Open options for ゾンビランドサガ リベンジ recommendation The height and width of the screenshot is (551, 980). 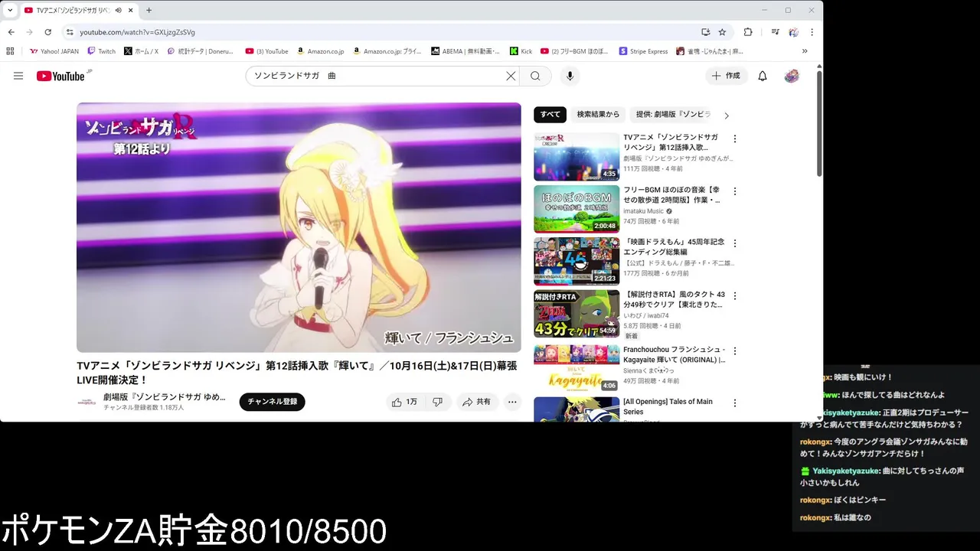(x=735, y=139)
